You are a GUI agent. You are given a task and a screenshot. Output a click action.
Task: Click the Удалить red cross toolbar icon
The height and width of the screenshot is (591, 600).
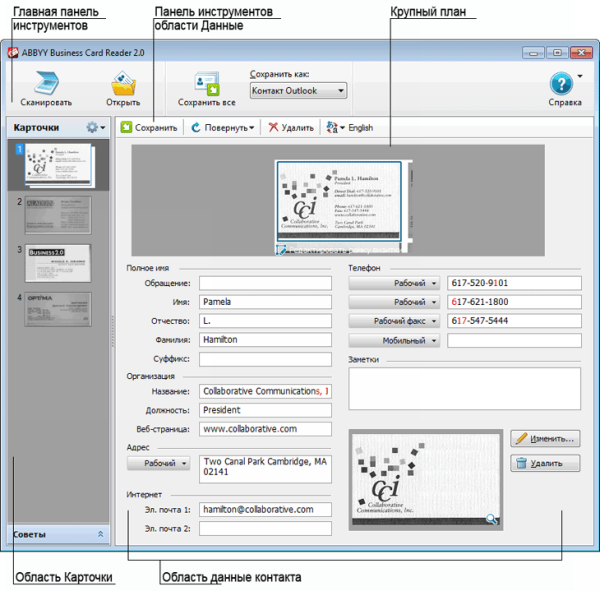click(272, 128)
